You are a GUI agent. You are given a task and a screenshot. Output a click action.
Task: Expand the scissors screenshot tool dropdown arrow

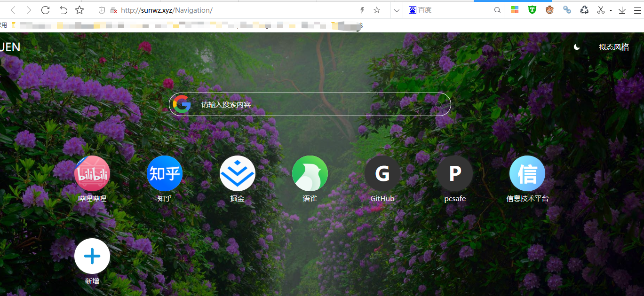[x=611, y=10]
